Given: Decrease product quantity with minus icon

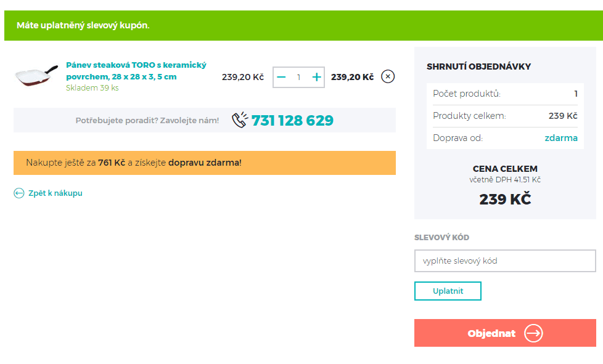Looking at the screenshot, I should [x=281, y=77].
